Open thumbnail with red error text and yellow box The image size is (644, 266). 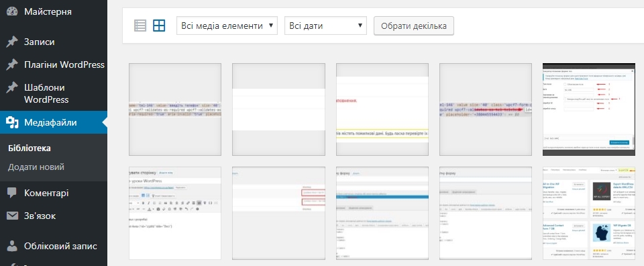point(382,109)
